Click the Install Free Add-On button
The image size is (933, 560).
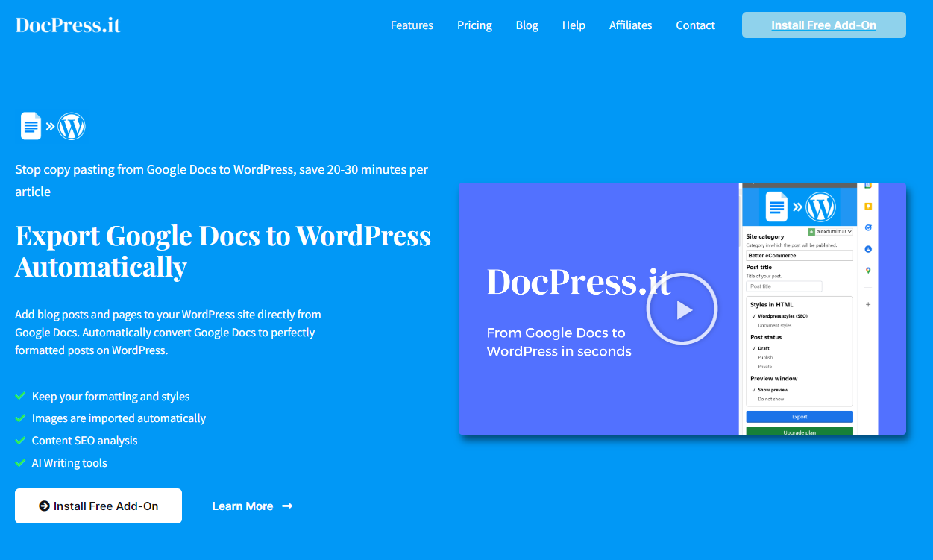click(98, 506)
